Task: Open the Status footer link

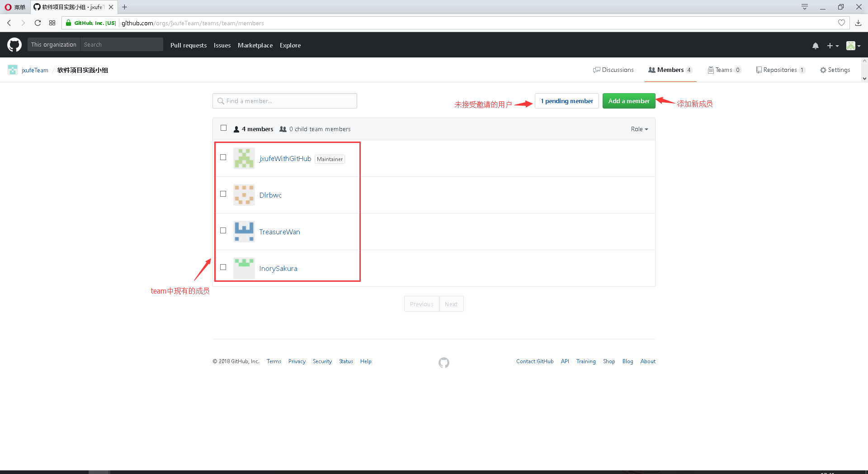Action: [x=346, y=361]
